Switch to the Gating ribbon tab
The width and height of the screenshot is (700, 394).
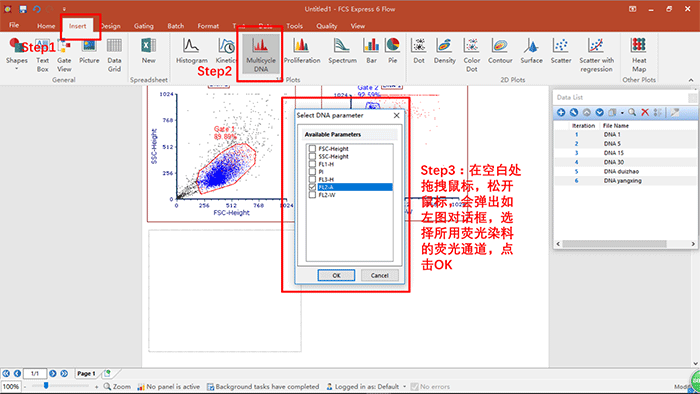(x=144, y=26)
